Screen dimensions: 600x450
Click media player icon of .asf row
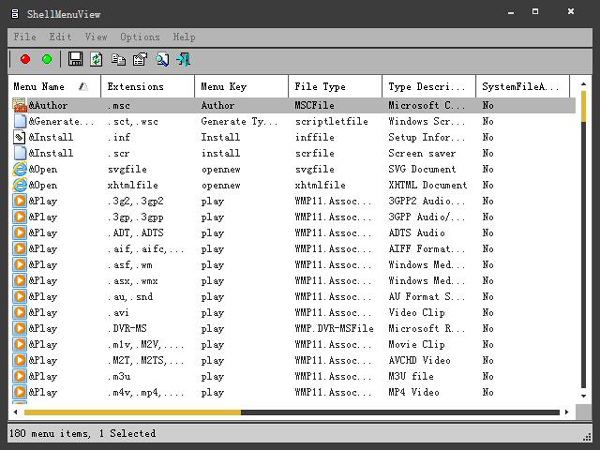click(x=20, y=265)
